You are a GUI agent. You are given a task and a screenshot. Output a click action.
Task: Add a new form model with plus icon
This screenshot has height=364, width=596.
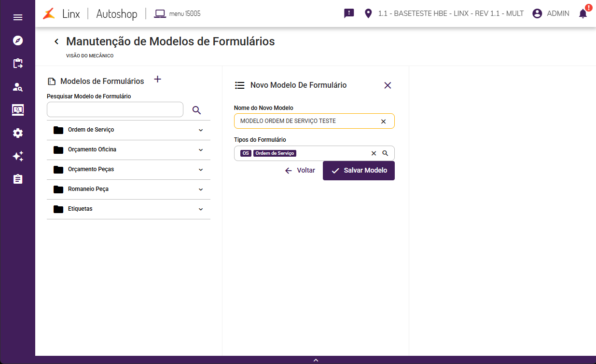(x=157, y=80)
